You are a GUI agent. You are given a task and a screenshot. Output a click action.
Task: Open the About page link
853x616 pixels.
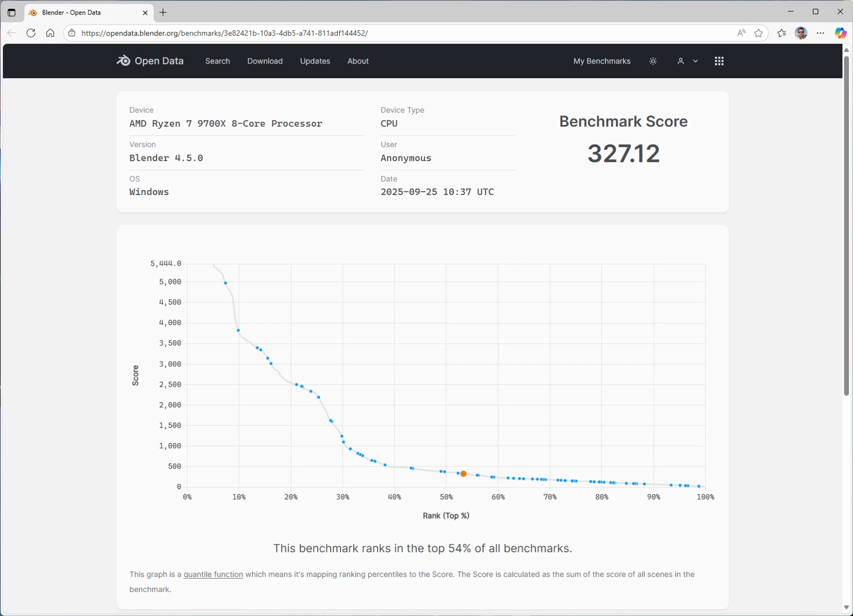click(358, 61)
